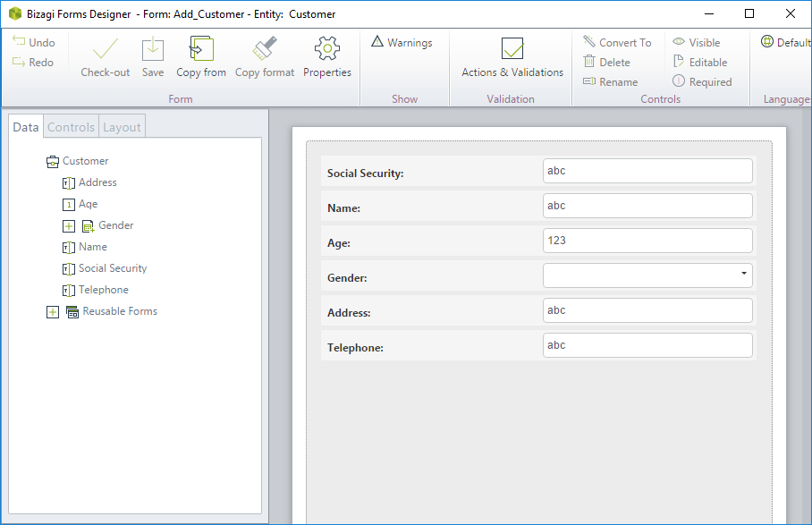This screenshot has height=525, width=812.
Task: Click the Name attribute icon
Action: tap(68, 248)
